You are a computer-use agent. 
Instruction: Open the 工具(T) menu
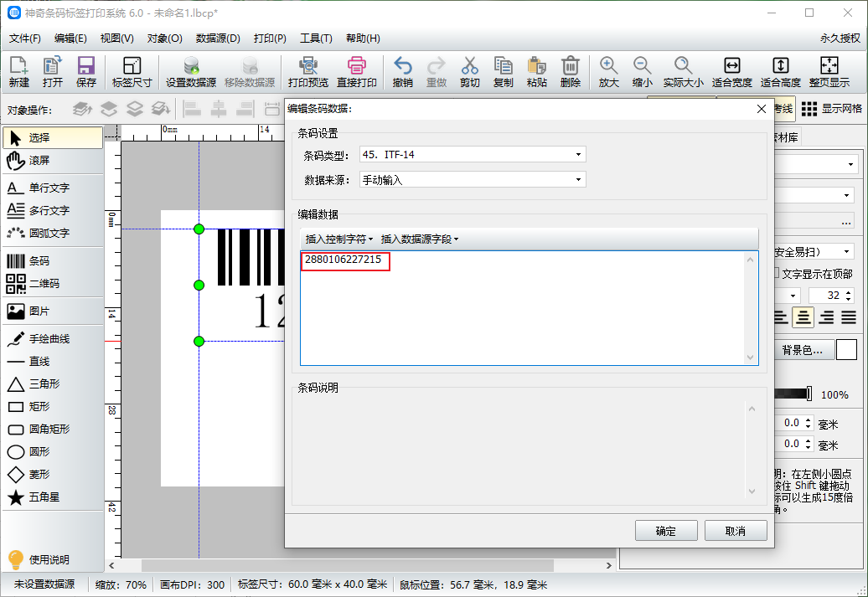coord(316,39)
